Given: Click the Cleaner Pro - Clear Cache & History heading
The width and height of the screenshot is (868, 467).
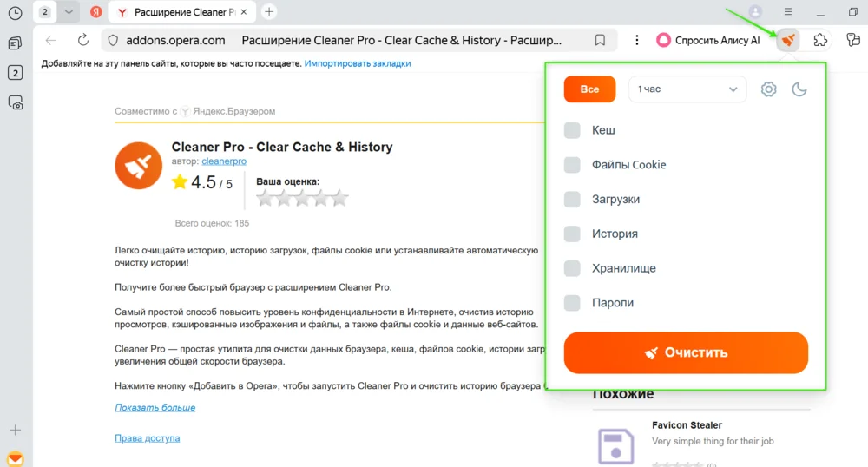Looking at the screenshot, I should (x=282, y=147).
